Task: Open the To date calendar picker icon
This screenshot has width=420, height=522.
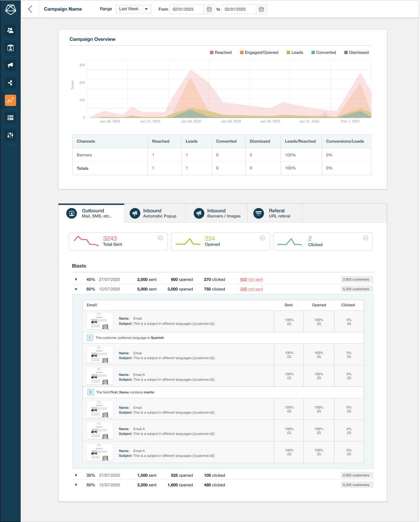Action: pos(261,9)
